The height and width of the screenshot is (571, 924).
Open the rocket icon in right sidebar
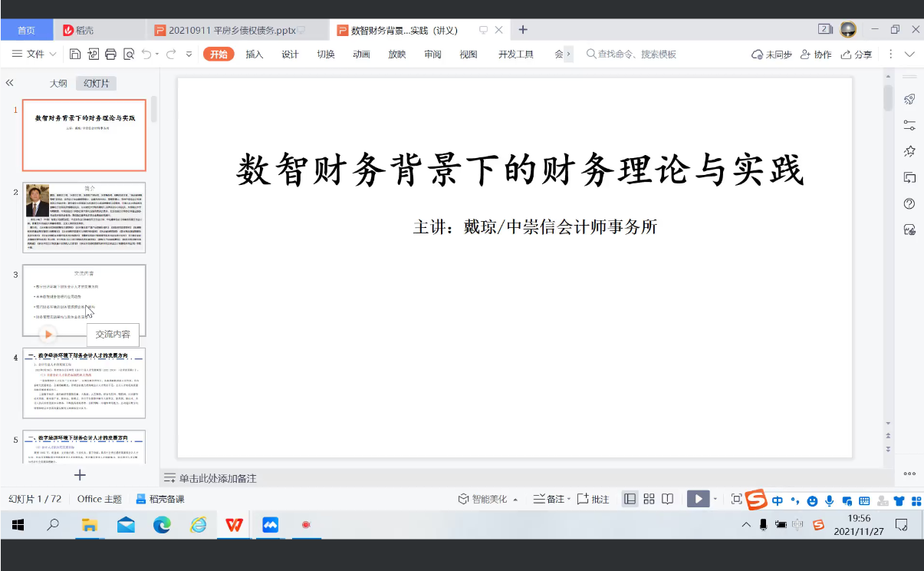[910, 99]
